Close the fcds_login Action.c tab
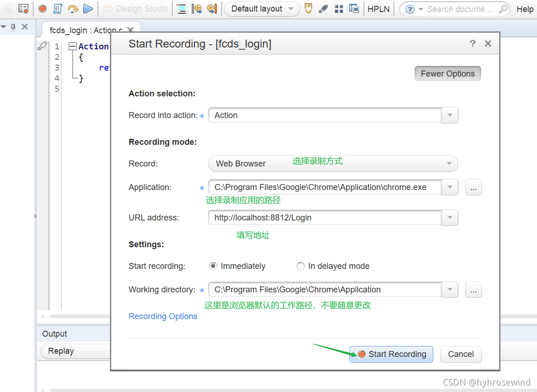This screenshot has height=392, width=537. 130,30
